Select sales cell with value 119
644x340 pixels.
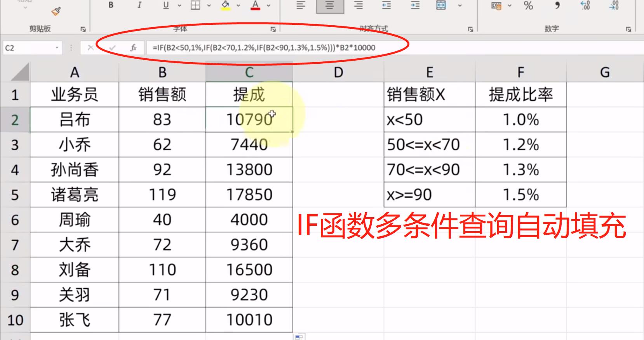click(x=162, y=195)
